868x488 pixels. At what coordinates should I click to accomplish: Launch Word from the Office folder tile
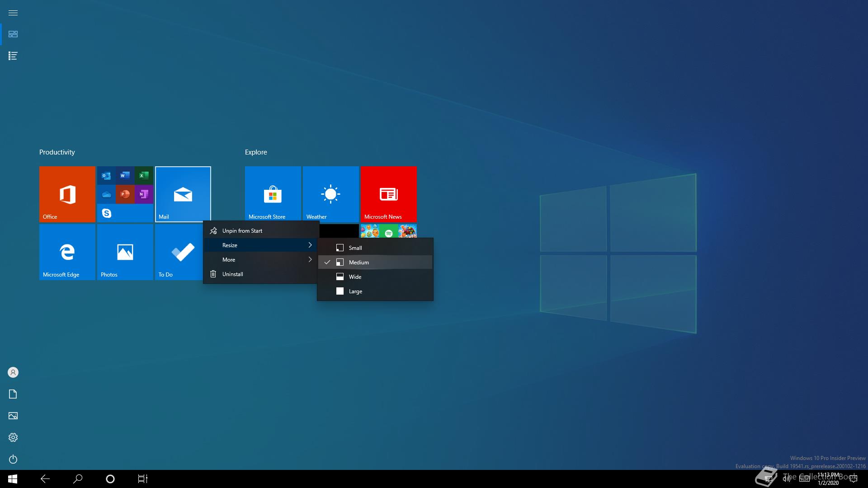click(125, 175)
